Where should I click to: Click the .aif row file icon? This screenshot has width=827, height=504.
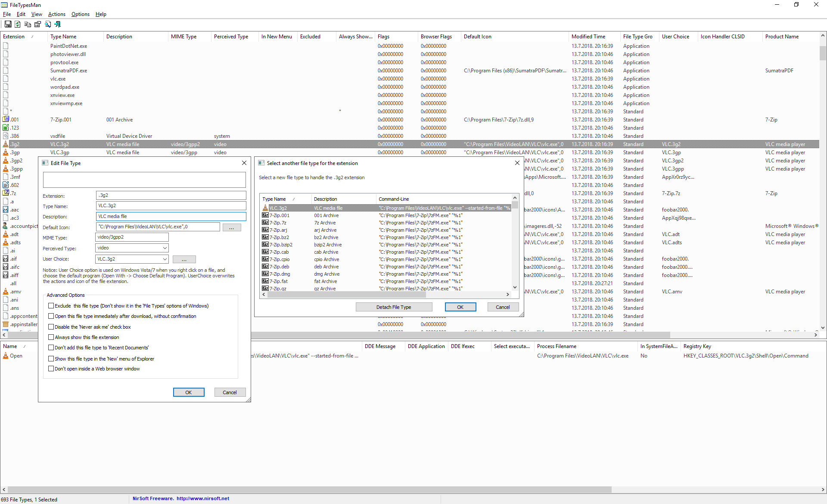coord(6,259)
